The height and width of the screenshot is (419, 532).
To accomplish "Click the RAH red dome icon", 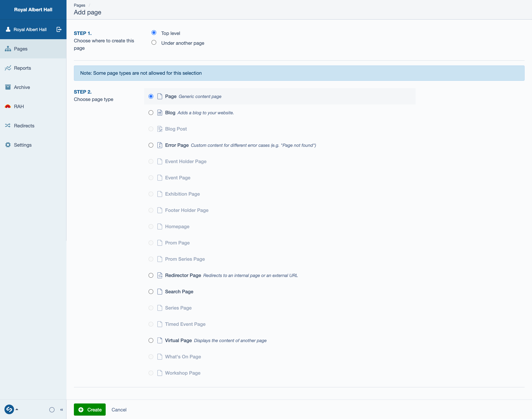I will coord(8,107).
